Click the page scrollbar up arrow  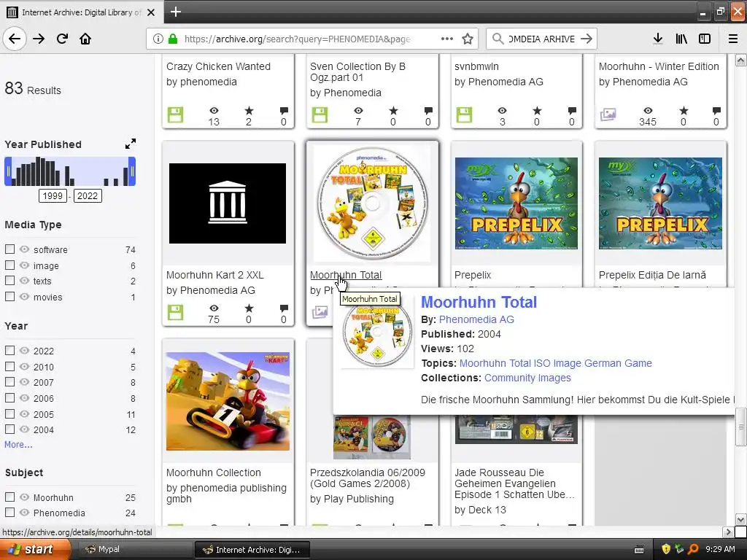point(740,61)
